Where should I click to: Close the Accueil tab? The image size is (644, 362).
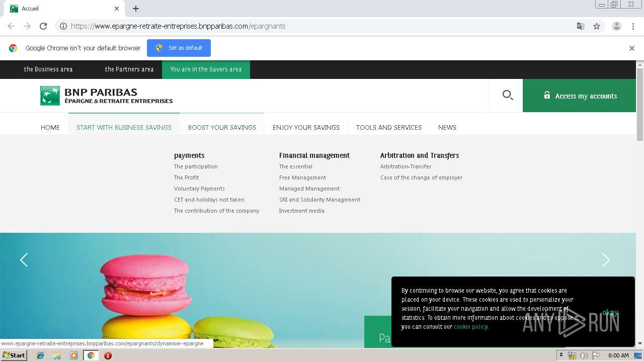[117, 9]
